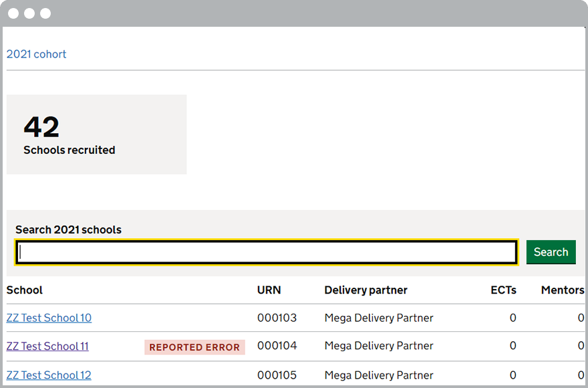Focus the school search text field
588x388 pixels.
point(266,252)
